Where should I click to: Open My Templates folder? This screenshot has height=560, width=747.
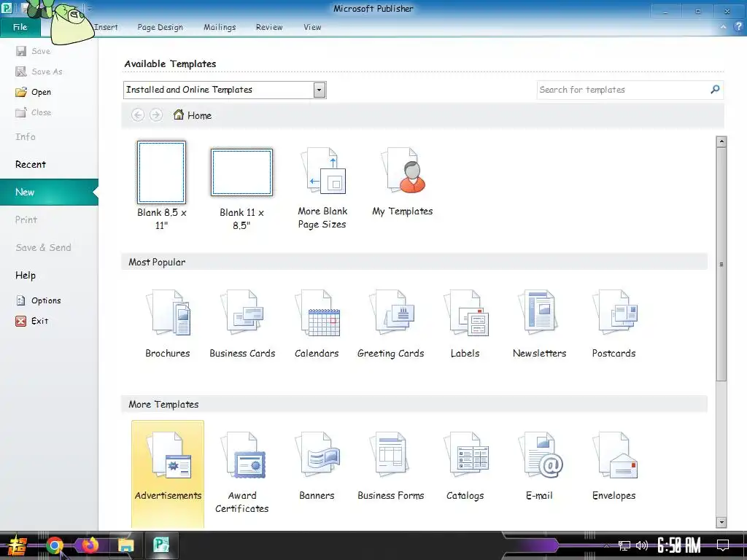click(403, 182)
